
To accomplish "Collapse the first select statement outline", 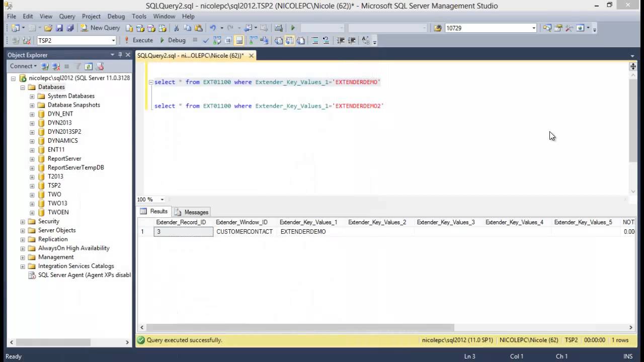I will [x=151, y=82].
